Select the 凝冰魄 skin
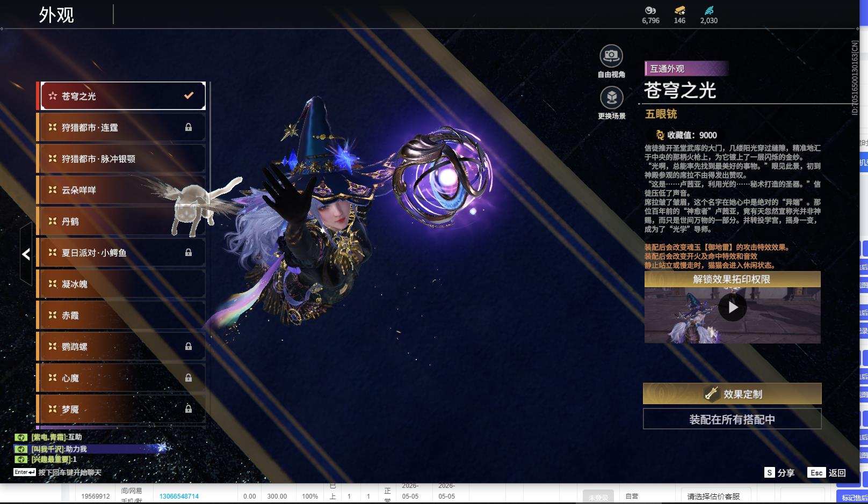Image resolution: width=868 pixels, height=504 pixels. click(121, 284)
